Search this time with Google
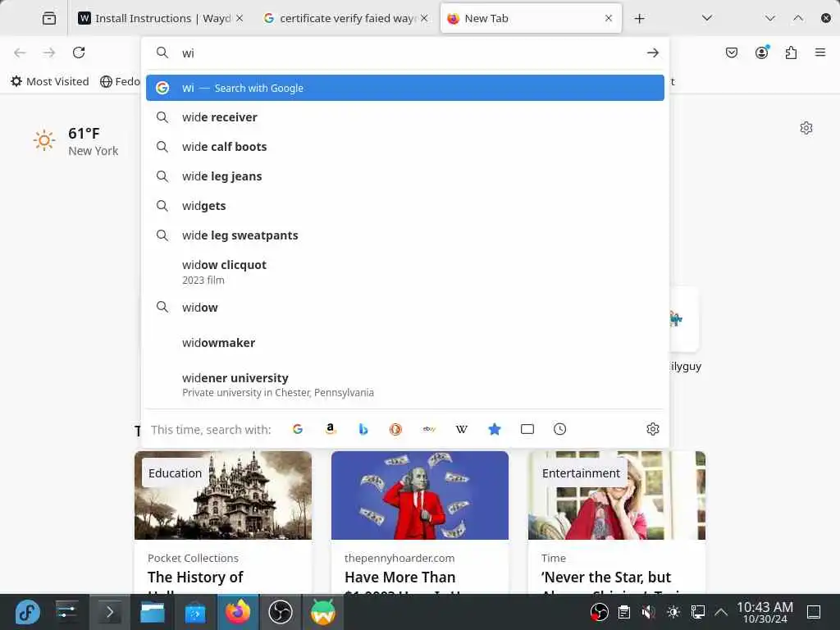This screenshot has width=840, height=630. coord(298,429)
